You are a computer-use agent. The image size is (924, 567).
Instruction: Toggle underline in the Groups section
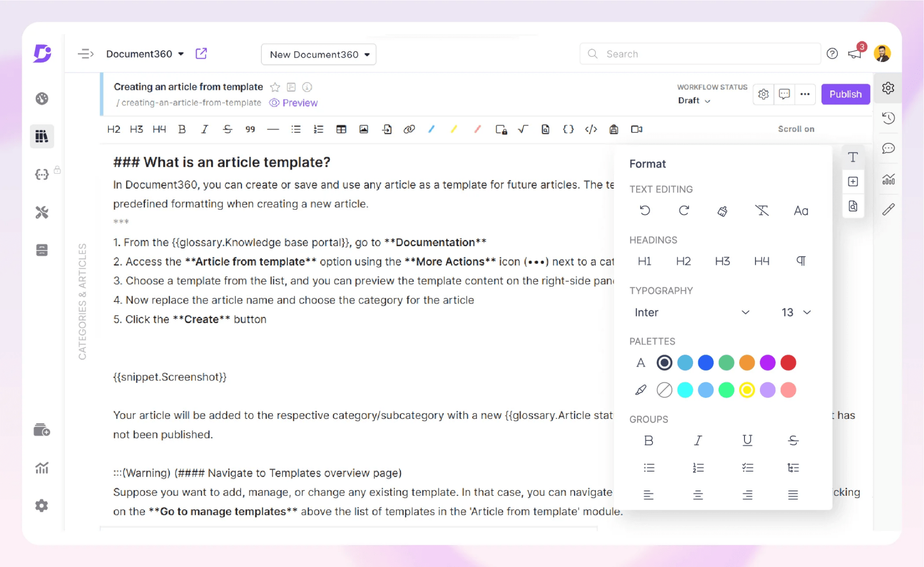coord(747,440)
